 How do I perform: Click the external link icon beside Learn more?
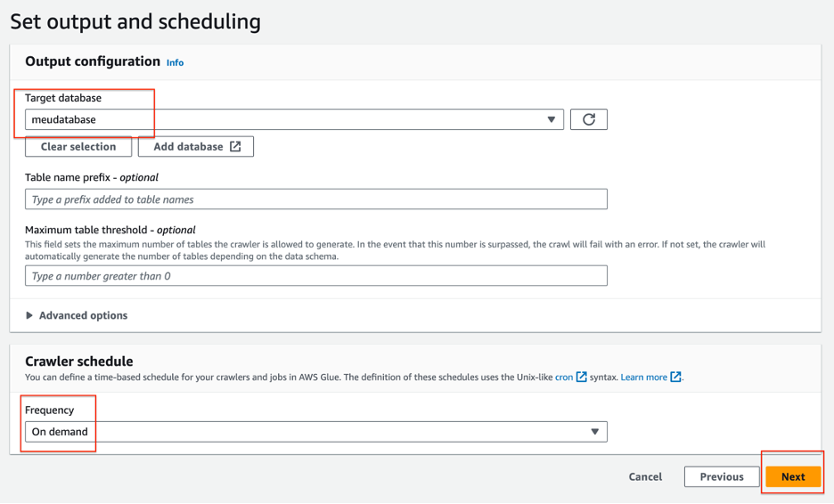click(x=676, y=377)
